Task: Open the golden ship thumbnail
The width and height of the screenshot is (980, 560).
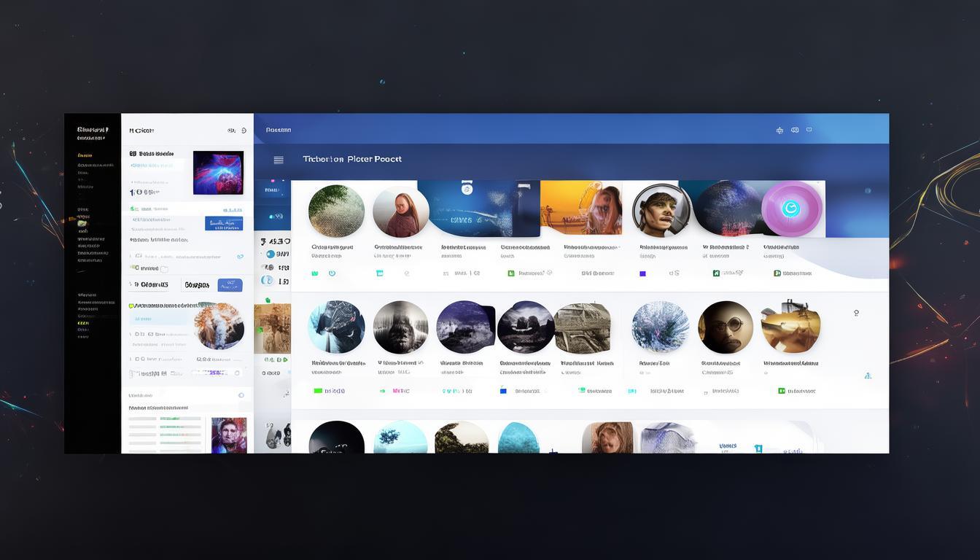Action: pos(790,326)
